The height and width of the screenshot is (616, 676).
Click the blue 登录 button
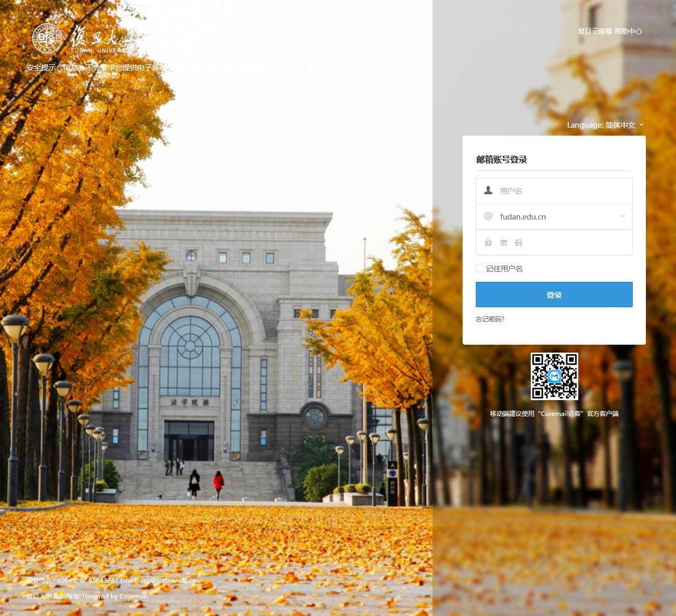[x=554, y=295]
